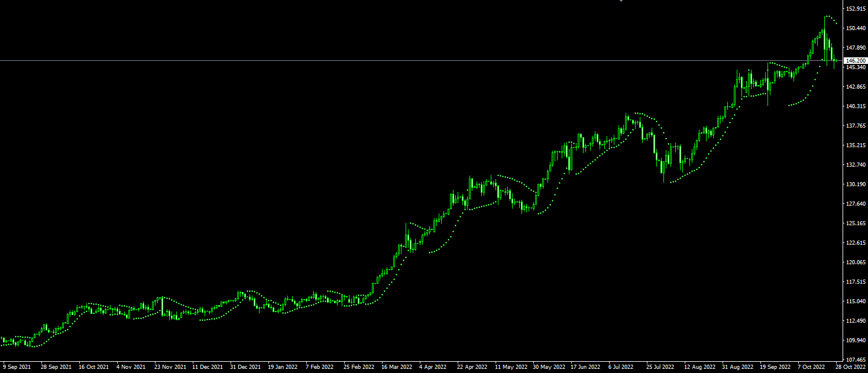The height and width of the screenshot is (373, 868).
Task: Click the 17 Jun 2022 date label
Action: (585, 367)
